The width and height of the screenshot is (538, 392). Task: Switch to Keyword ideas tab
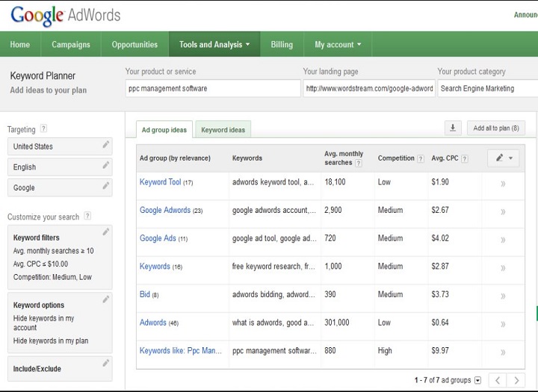click(x=223, y=130)
